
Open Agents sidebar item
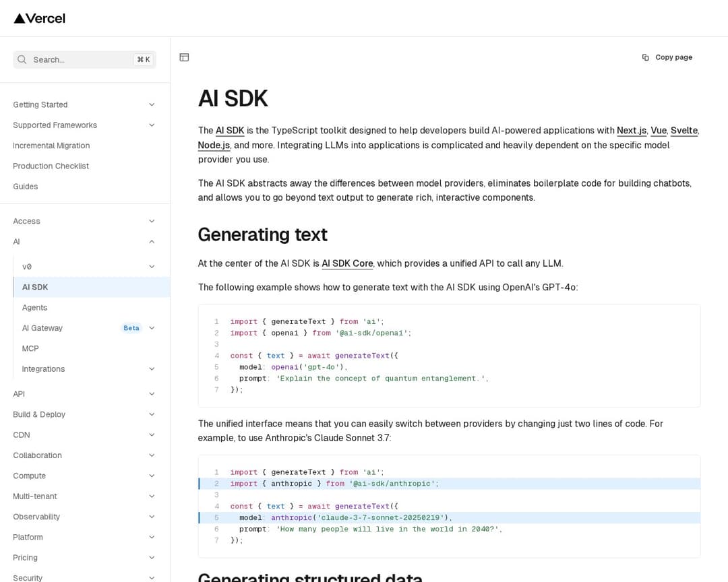coord(35,308)
